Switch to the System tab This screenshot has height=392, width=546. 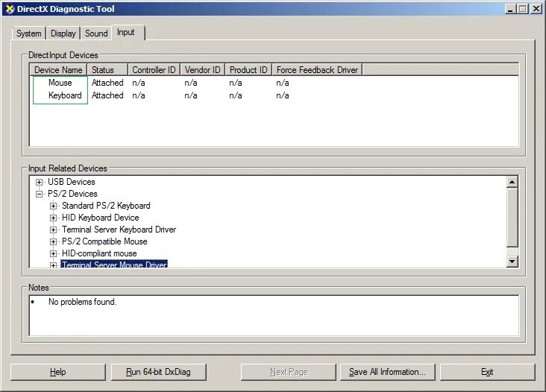point(29,34)
